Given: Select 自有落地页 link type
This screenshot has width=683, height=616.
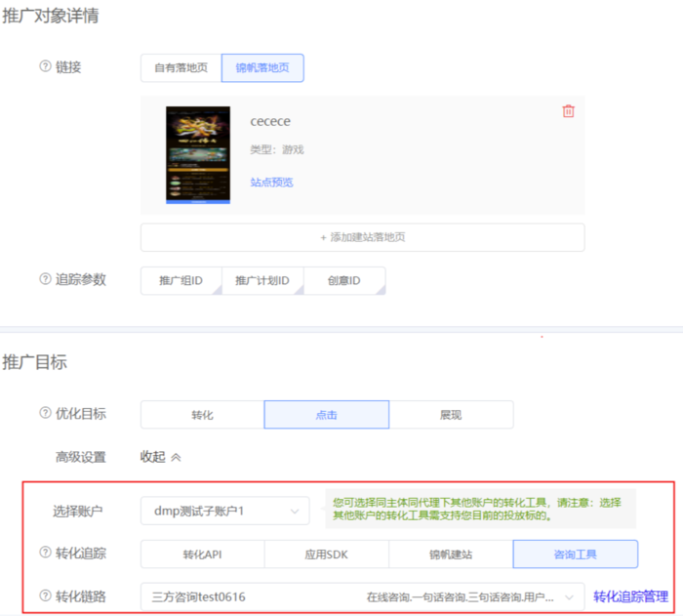Looking at the screenshot, I should pyautogui.click(x=181, y=67).
